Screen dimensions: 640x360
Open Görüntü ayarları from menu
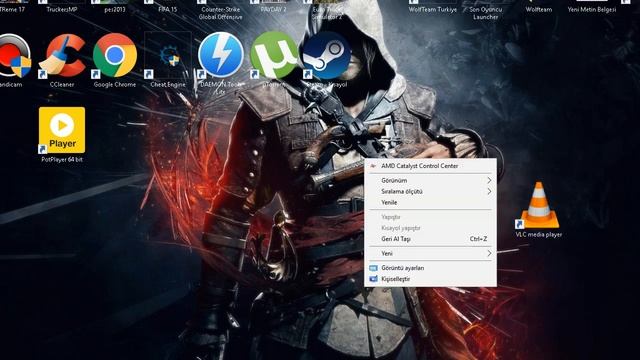pos(431,268)
